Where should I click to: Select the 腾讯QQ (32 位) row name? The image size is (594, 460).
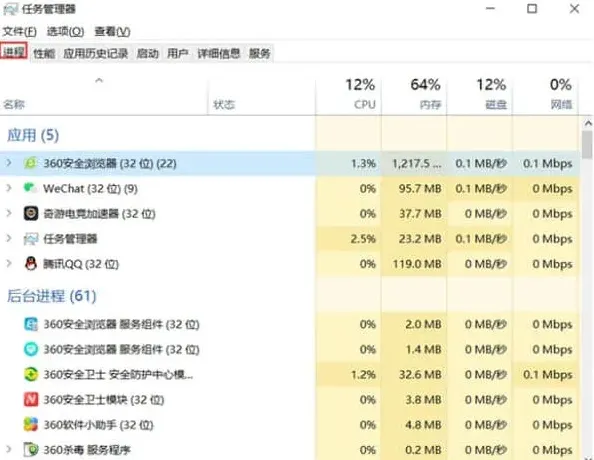(x=81, y=264)
